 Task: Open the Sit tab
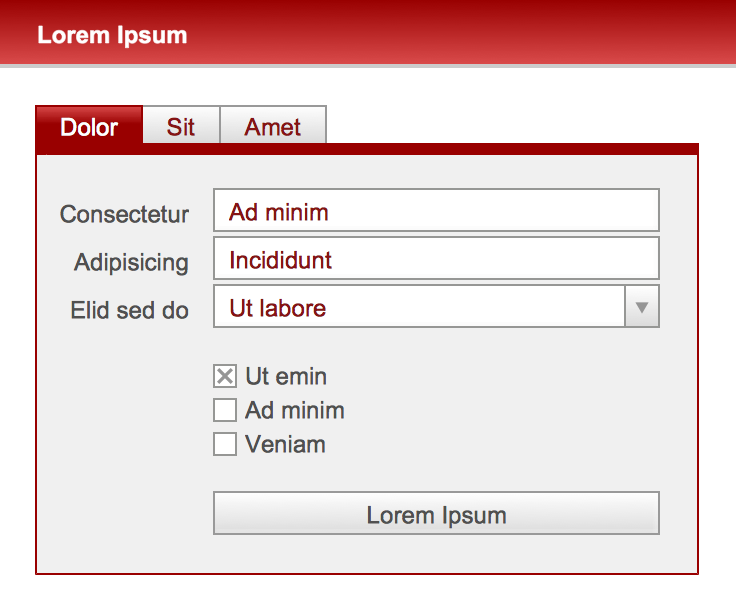181,128
